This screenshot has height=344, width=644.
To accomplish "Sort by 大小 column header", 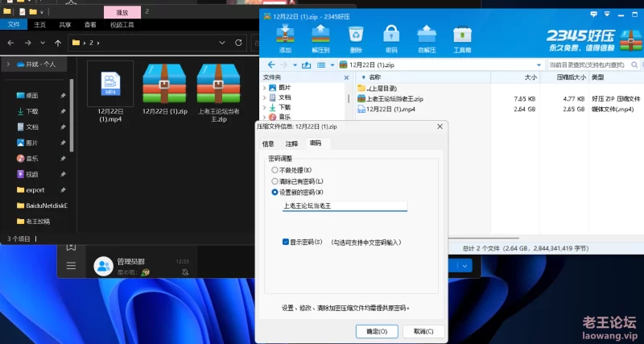I will pos(515,77).
